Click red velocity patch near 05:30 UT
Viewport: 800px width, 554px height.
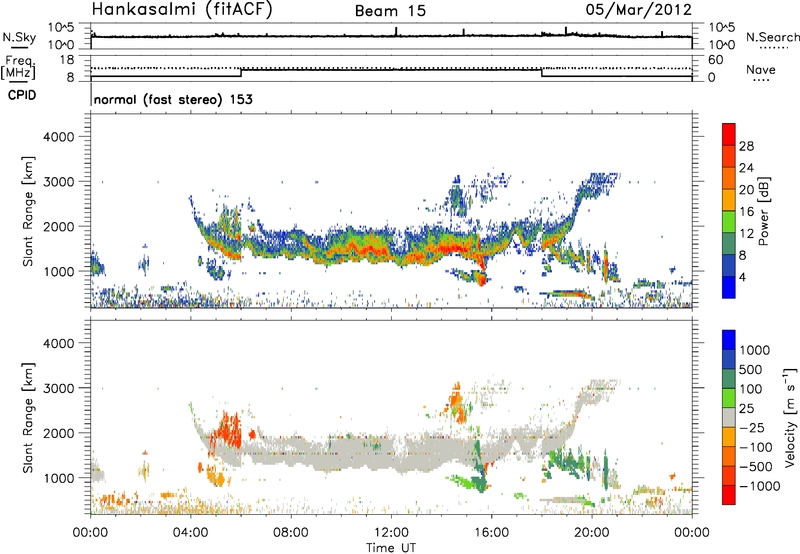pos(227,432)
